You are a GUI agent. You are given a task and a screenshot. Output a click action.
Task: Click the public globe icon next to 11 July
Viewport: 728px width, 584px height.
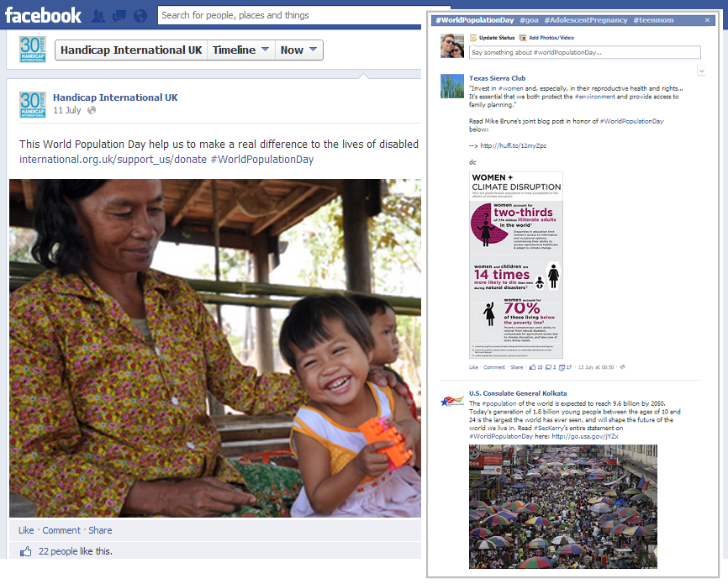[x=92, y=110]
